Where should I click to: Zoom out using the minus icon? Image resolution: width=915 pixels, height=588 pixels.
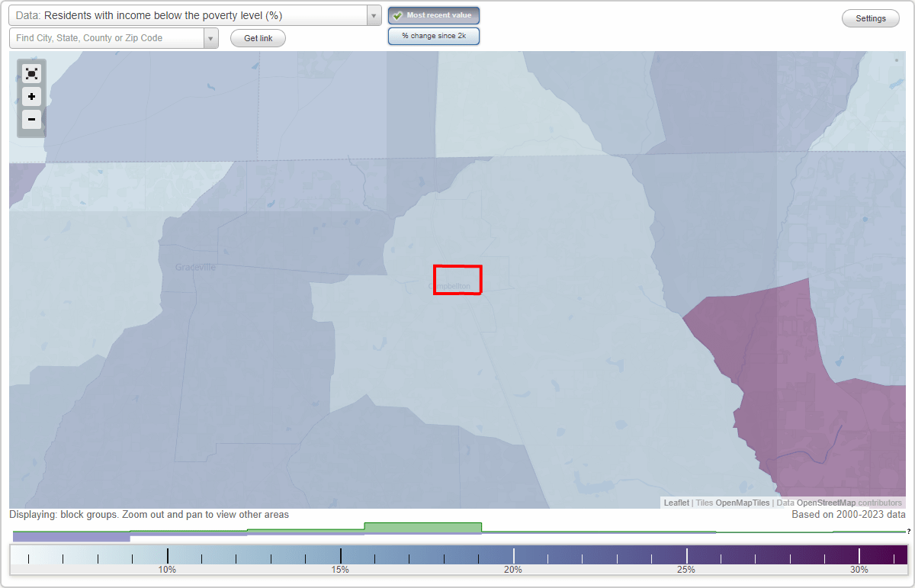point(31,120)
